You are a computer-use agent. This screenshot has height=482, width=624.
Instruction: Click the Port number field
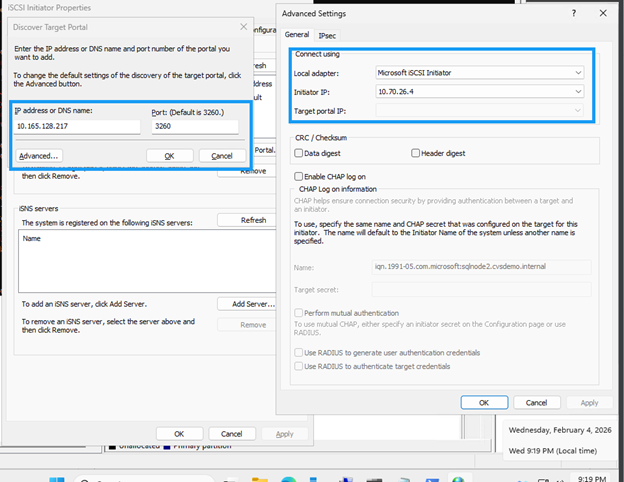click(x=194, y=127)
